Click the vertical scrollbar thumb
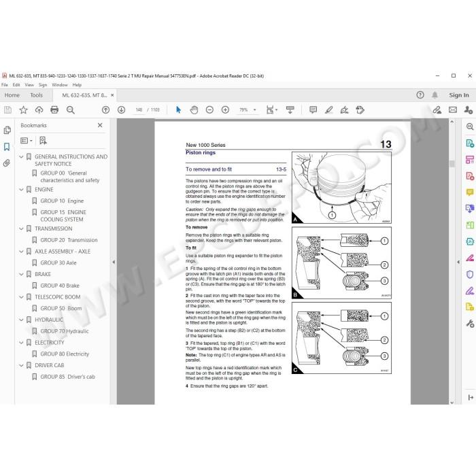The image size is (476, 476). pyautogui.click(x=452, y=164)
